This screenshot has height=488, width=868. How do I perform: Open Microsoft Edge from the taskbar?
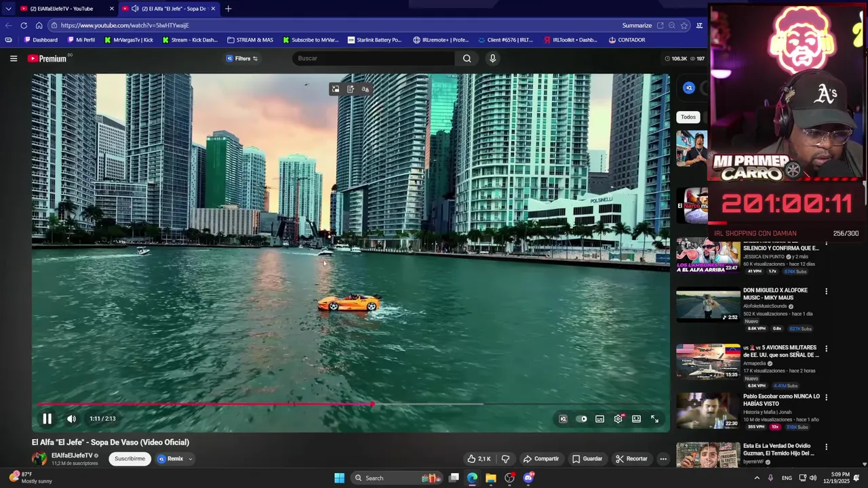coord(472,478)
